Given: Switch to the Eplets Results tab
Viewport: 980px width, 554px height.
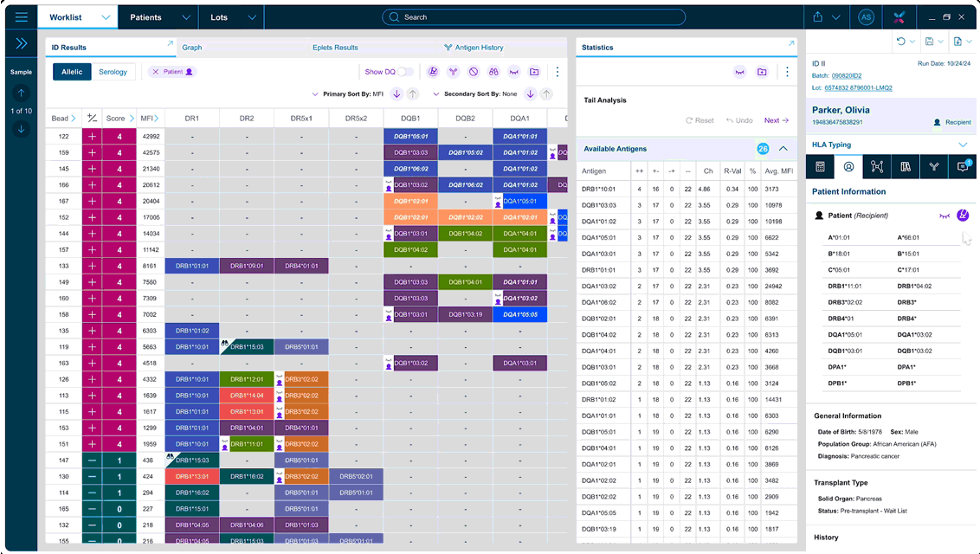Looking at the screenshot, I should pos(335,48).
